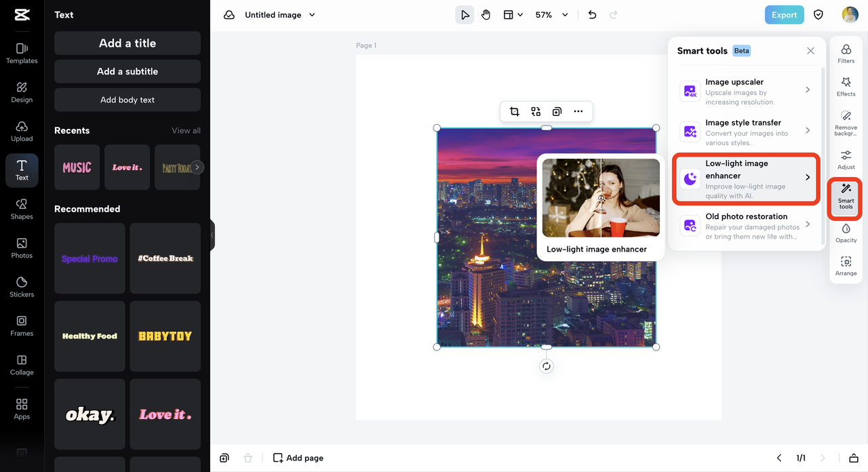Choose the MUSIC recent text style
Image resolution: width=868 pixels, height=472 pixels.
click(77, 167)
